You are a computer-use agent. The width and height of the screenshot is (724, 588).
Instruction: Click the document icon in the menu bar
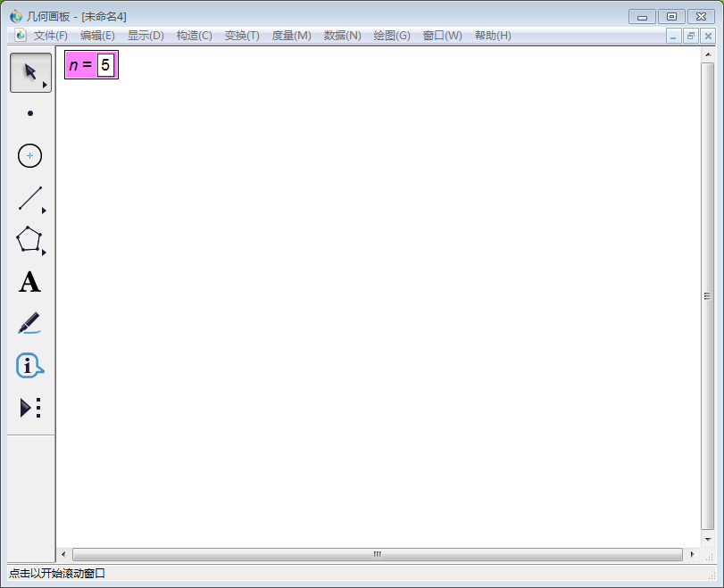20,35
